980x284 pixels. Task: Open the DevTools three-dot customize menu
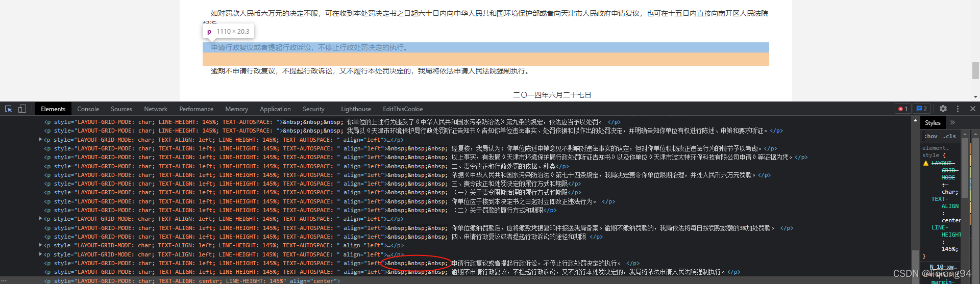click(958, 109)
